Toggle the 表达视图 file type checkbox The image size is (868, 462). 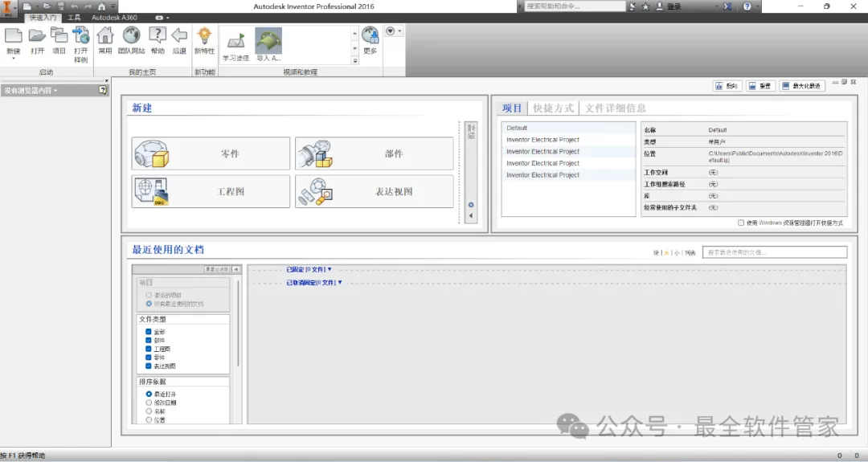pyautogui.click(x=149, y=366)
